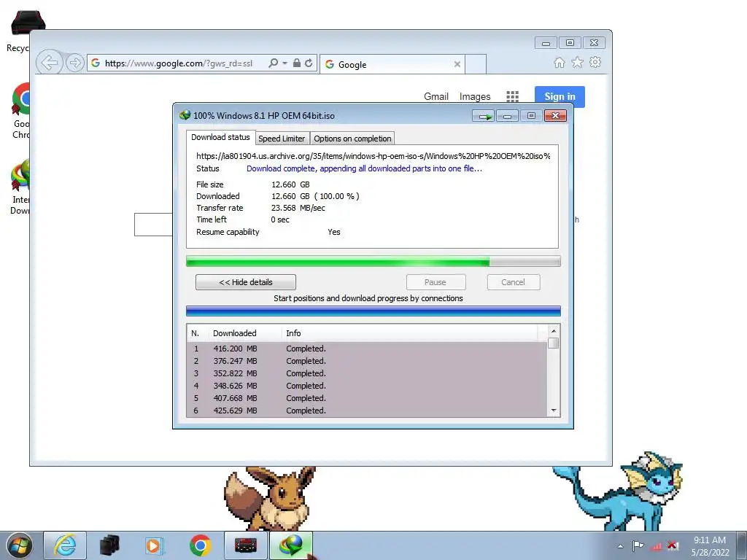The height and width of the screenshot is (560, 747).
Task: Click the Pause download button
Action: [x=436, y=282]
